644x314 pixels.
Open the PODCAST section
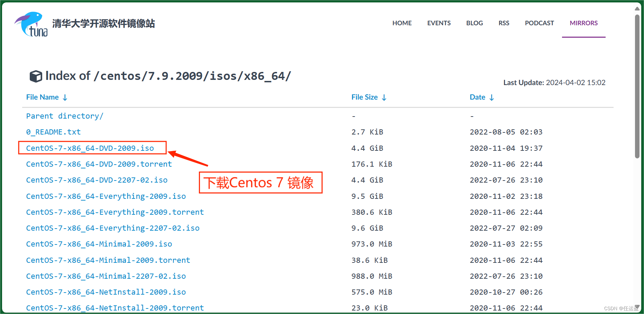(x=539, y=23)
